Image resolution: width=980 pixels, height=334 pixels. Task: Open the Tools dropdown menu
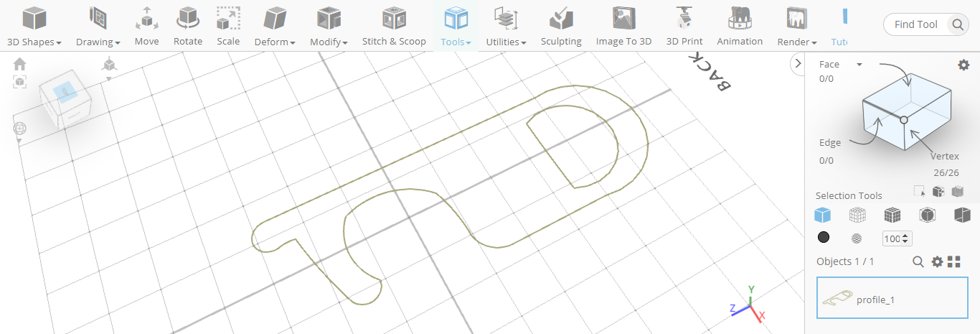click(456, 26)
